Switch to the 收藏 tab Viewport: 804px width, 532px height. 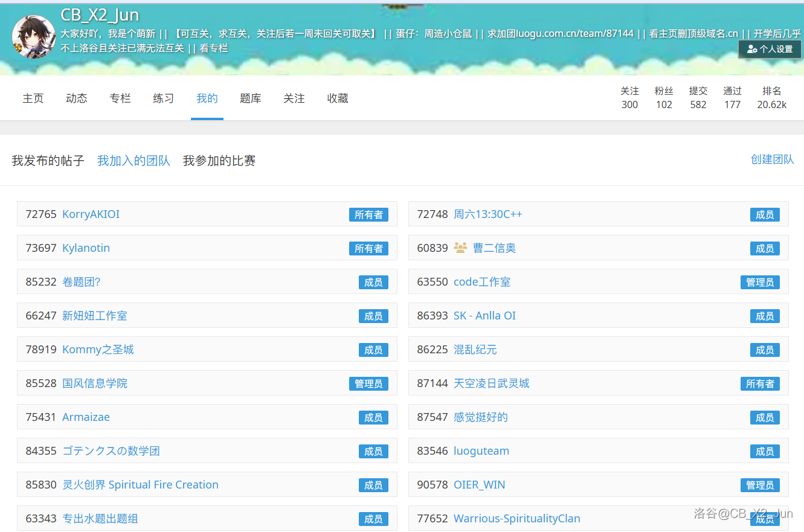tap(338, 98)
